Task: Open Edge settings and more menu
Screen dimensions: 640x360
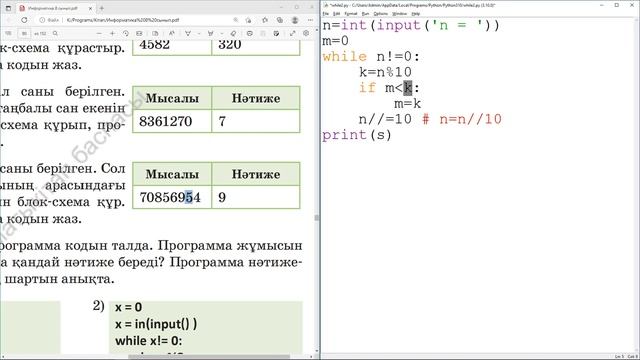Action: 310,20
